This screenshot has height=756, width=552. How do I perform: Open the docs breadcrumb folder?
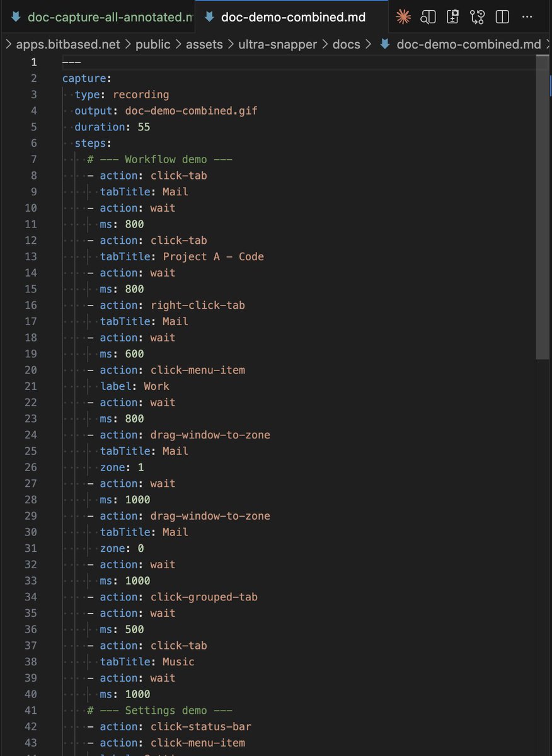tap(347, 44)
